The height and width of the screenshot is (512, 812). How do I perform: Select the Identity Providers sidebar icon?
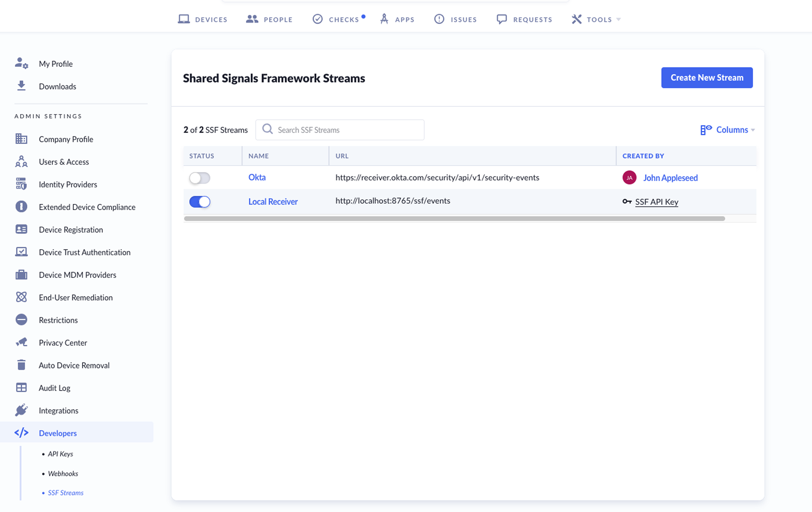pyautogui.click(x=21, y=184)
